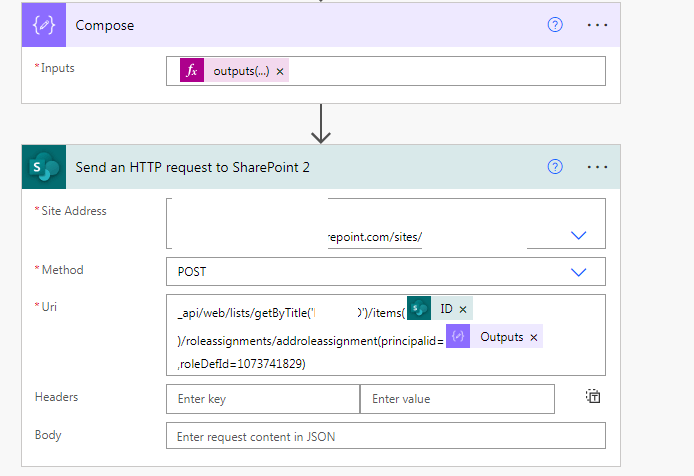Screen dimensions: 694x476
Task: Click the Headers field label
Action: 56,397
